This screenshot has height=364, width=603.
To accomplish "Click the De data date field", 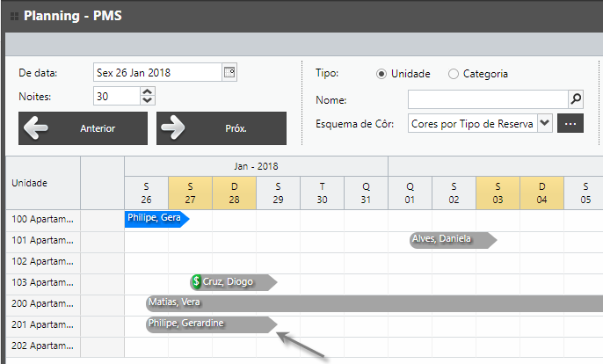I will [x=156, y=73].
